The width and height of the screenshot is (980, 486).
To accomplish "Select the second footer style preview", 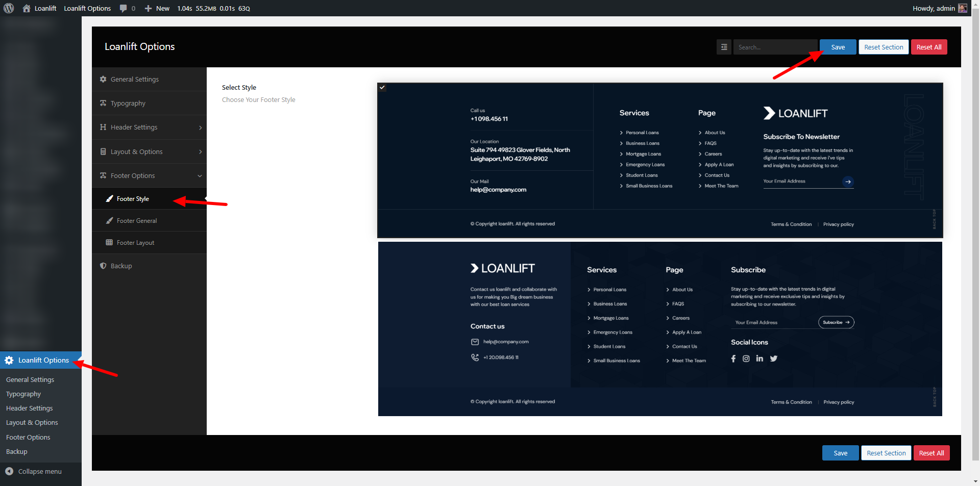I will 659,329.
